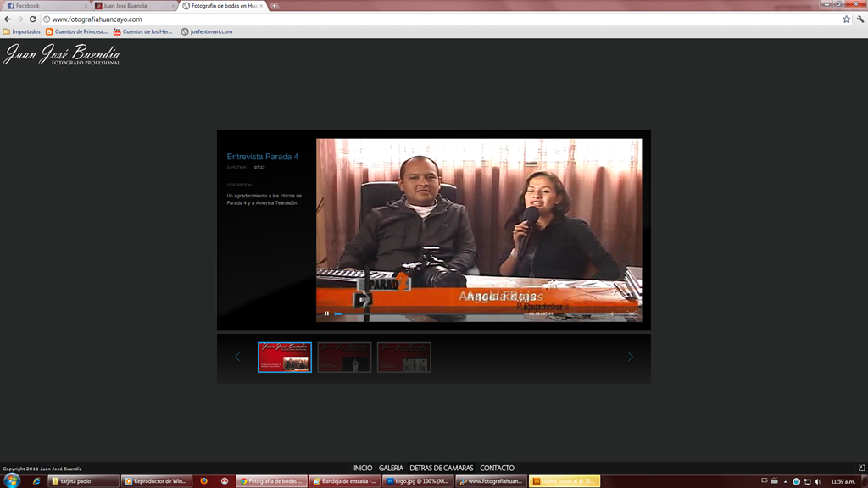
Task: Click the red round taskbar icon
Action: pyautogui.click(x=224, y=481)
